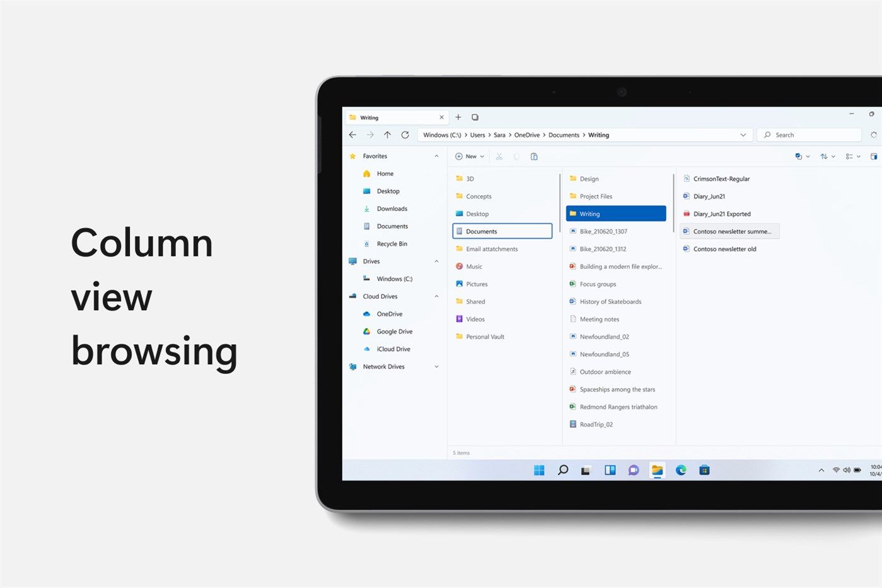The width and height of the screenshot is (882, 588).
Task: Add a new tab with plus icon
Action: (x=458, y=117)
